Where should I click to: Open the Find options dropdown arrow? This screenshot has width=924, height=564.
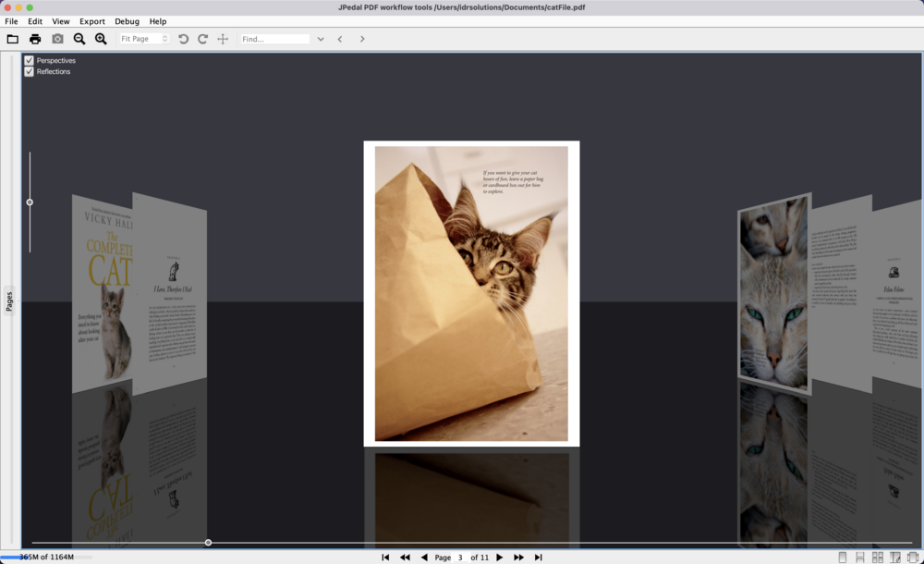pos(320,39)
